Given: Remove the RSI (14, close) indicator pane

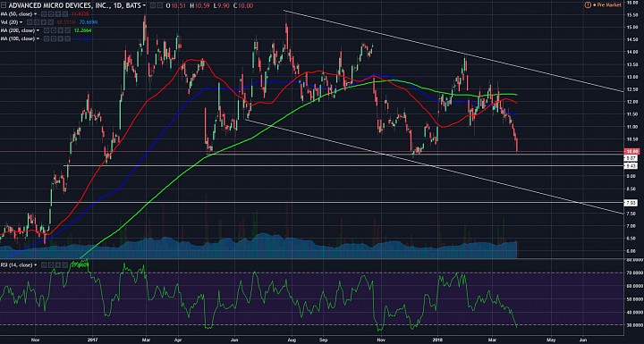Looking at the screenshot, I should (65, 265).
